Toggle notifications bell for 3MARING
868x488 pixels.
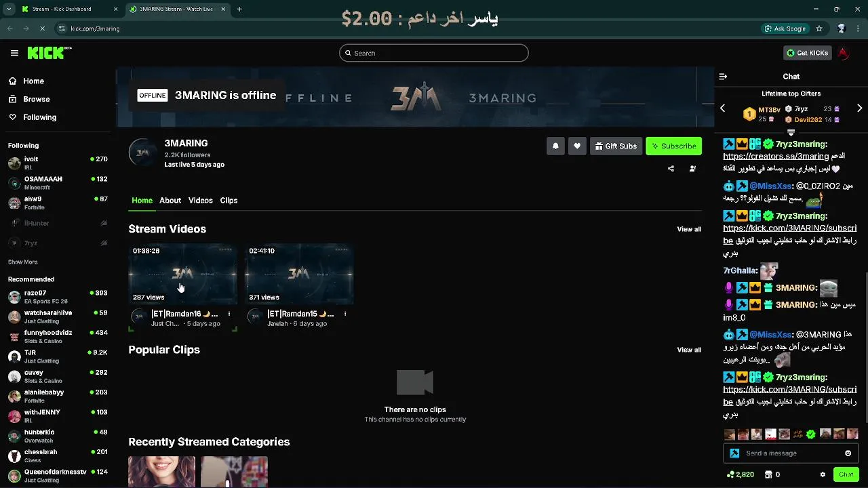click(x=555, y=146)
